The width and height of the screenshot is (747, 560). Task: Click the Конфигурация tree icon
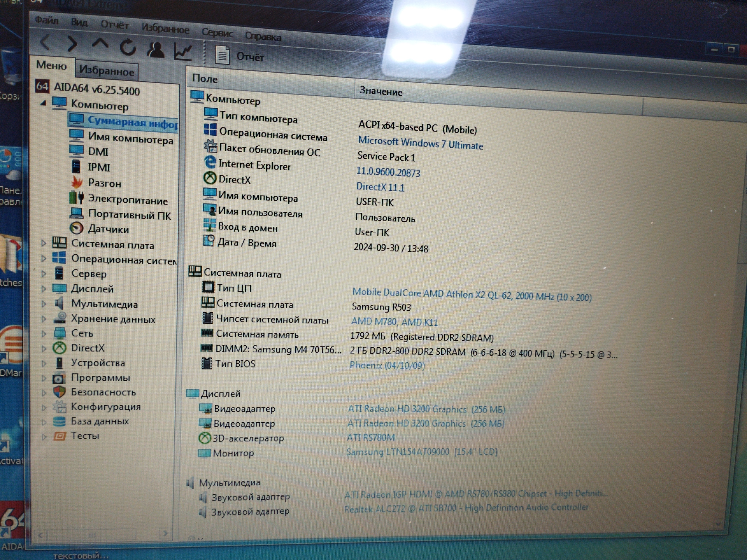point(60,407)
